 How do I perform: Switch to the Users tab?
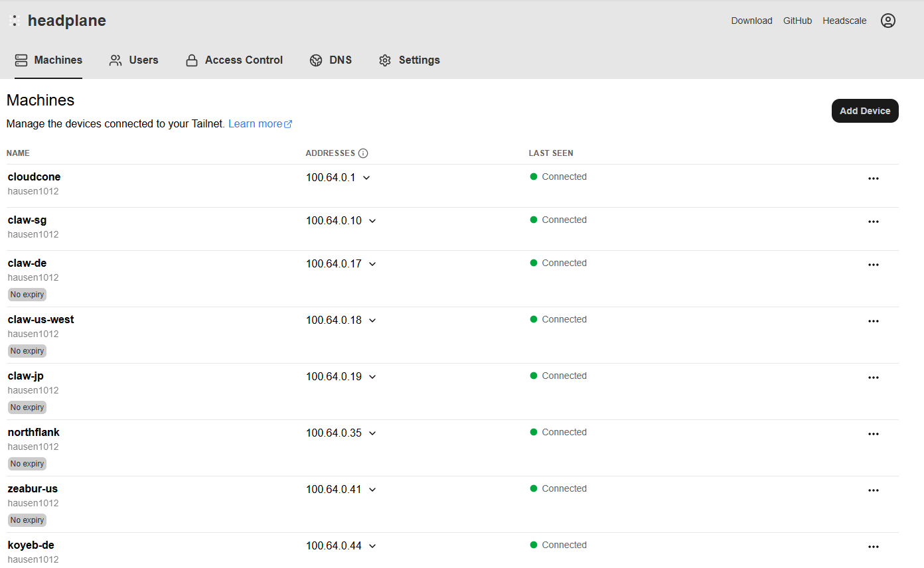133,60
